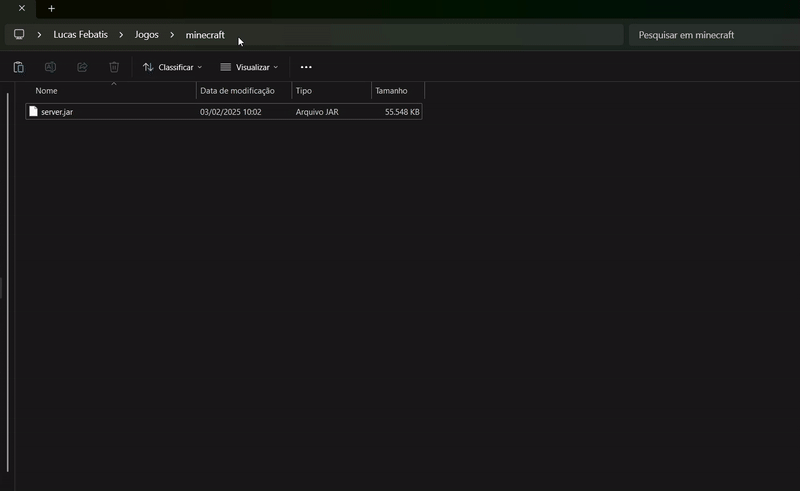Click the Paste clipboard icon
Viewport: 800px width, 491px height.
tap(18, 67)
